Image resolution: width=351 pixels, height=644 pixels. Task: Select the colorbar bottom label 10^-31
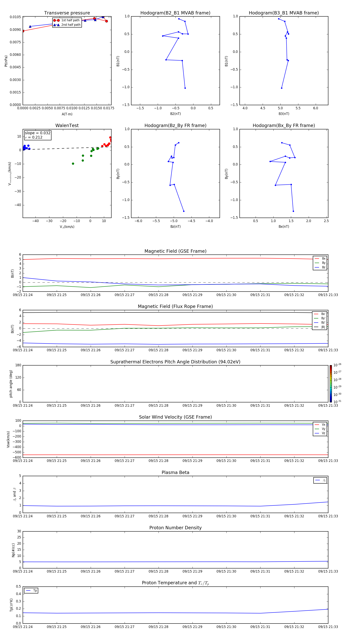click(x=337, y=402)
